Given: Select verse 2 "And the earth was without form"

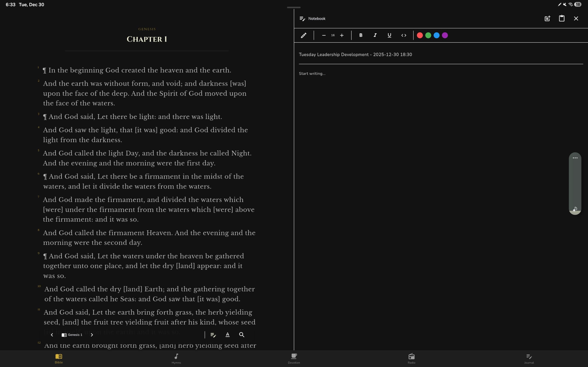Looking at the screenshot, I should (x=145, y=93).
